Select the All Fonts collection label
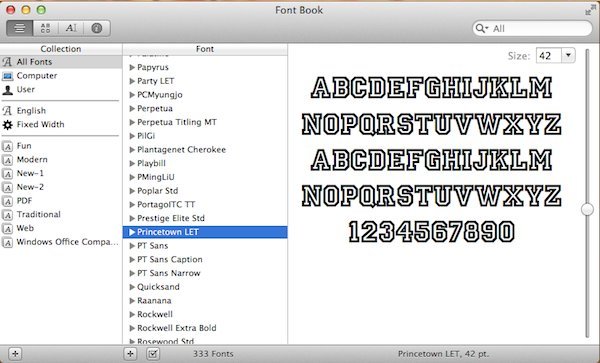The width and height of the screenshot is (600, 363). click(34, 62)
